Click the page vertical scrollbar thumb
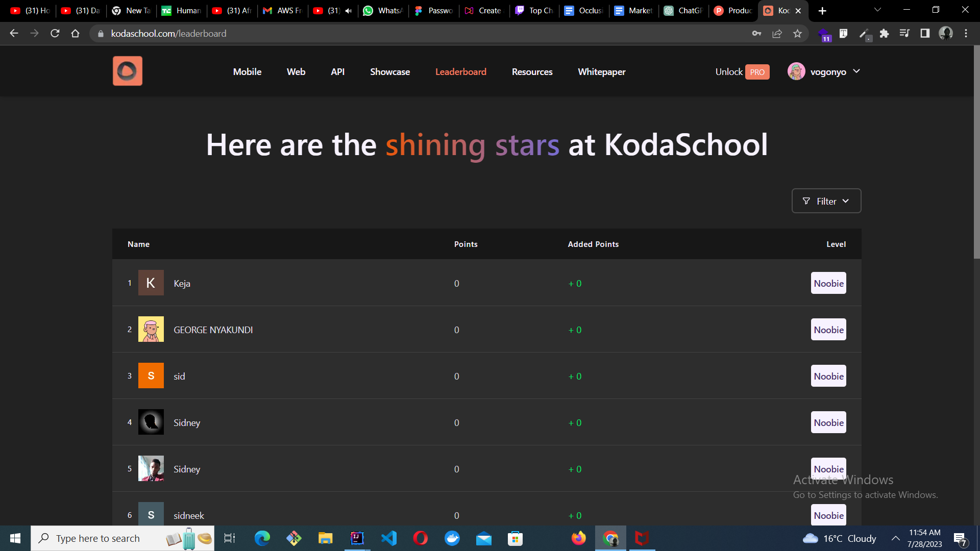 click(977, 152)
